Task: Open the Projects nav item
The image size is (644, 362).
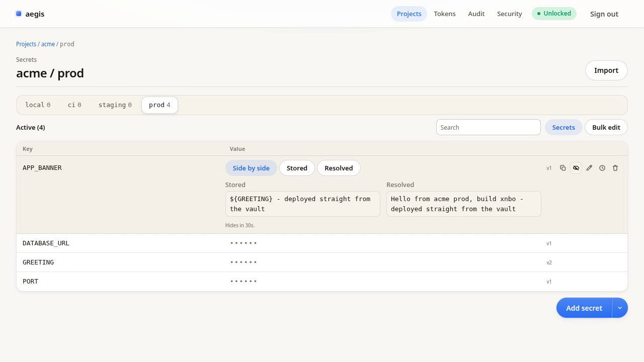Action: (x=409, y=14)
